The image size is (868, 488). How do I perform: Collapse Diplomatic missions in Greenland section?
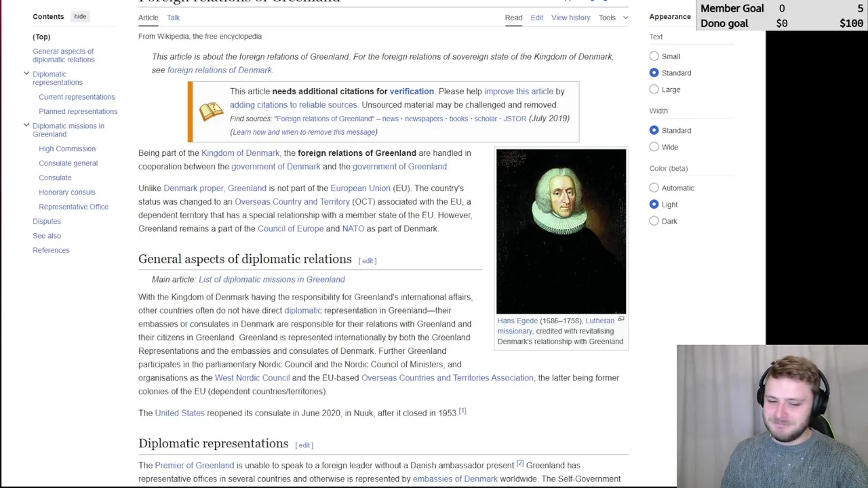[26, 125]
